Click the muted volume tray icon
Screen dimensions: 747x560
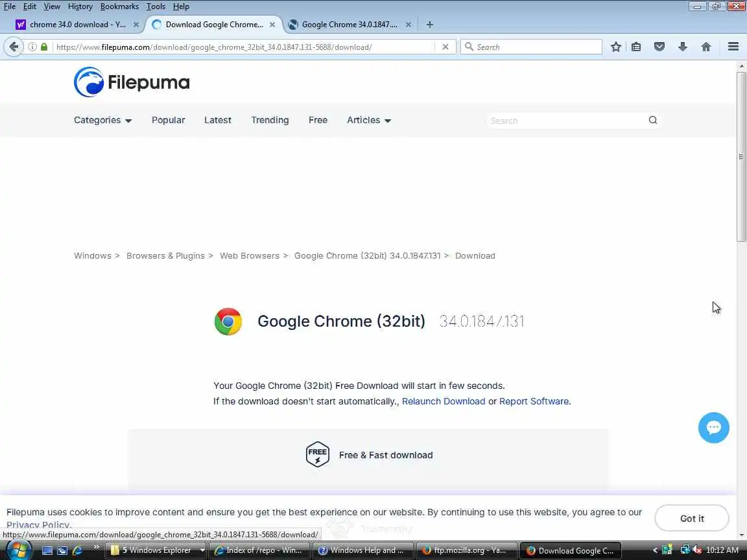(x=697, y=550)
